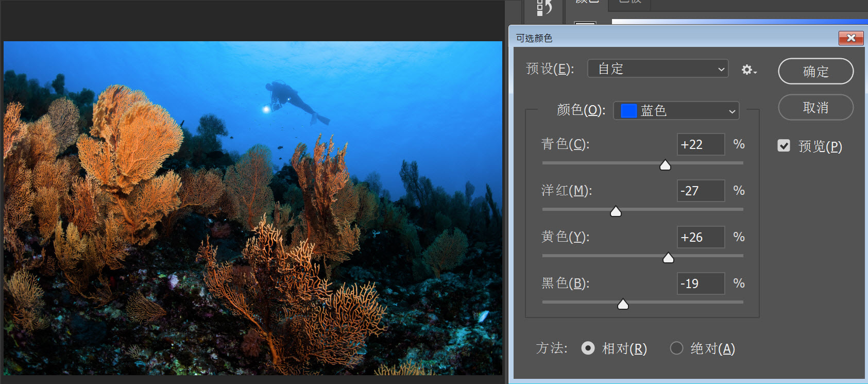Select the 绝对 absolute method radio

click(676, 348)
